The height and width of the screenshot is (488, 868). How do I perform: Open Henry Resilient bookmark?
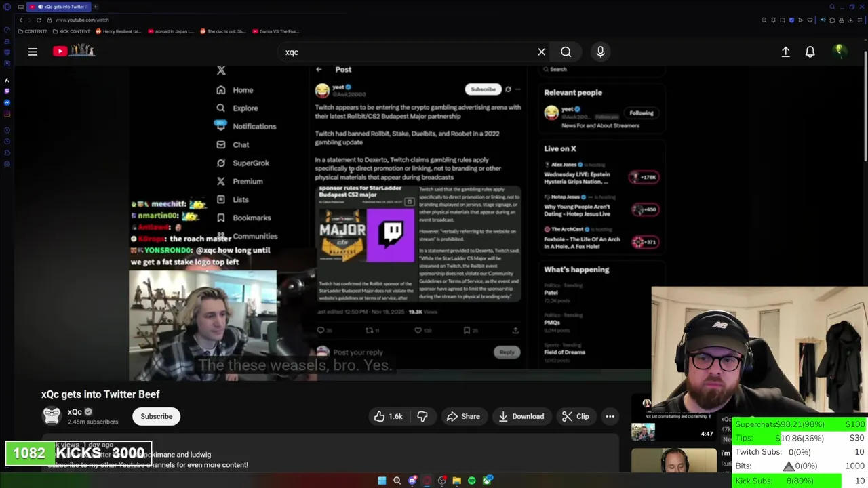click(x=119, y=31)
